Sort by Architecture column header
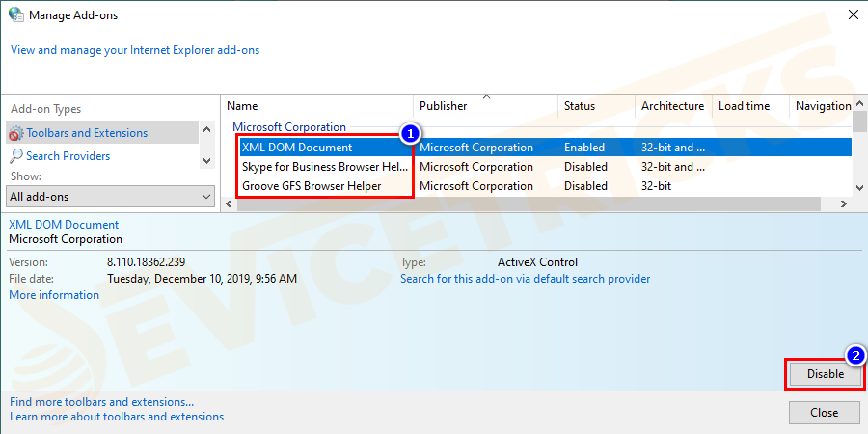This screenshot has width=868, height=434. click(672, 106)
